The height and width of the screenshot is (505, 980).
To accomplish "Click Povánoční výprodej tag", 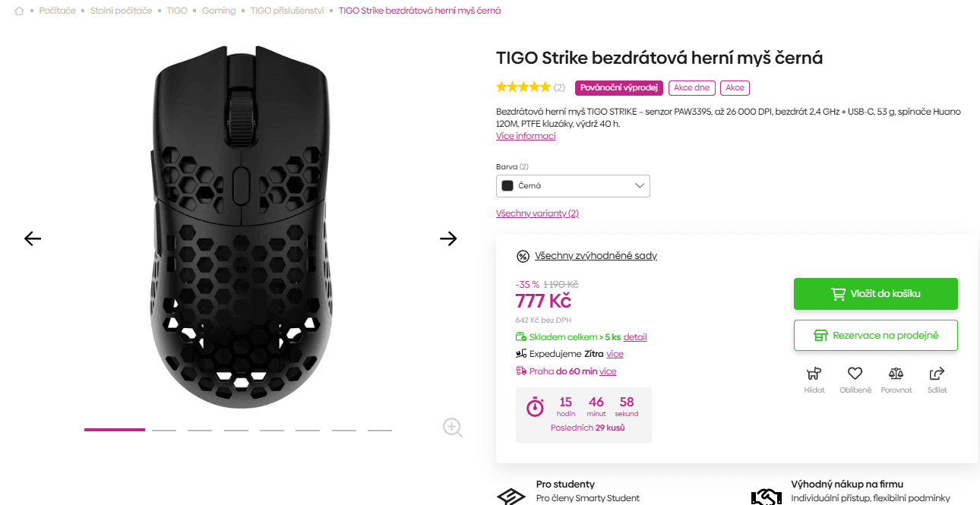I will (x=619, y=88).
